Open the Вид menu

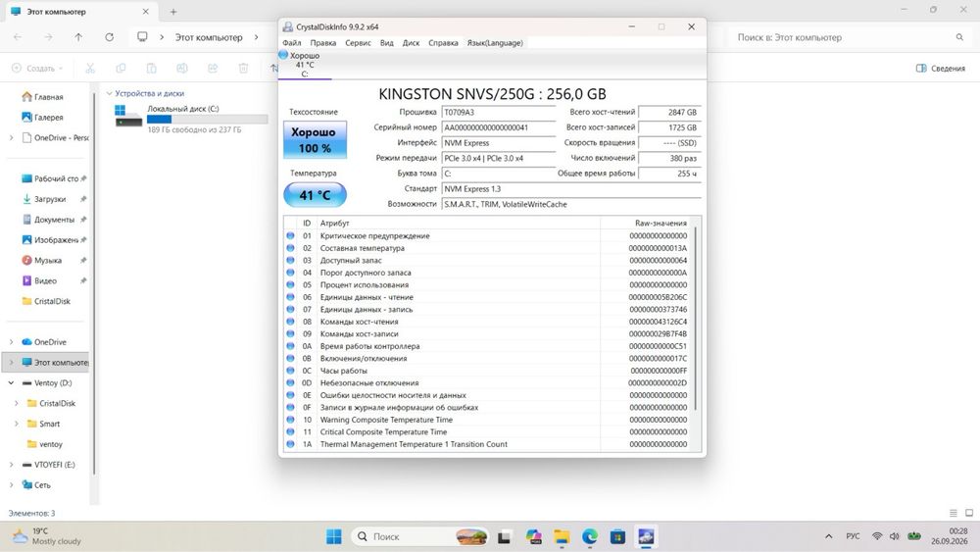pos(387,43)
